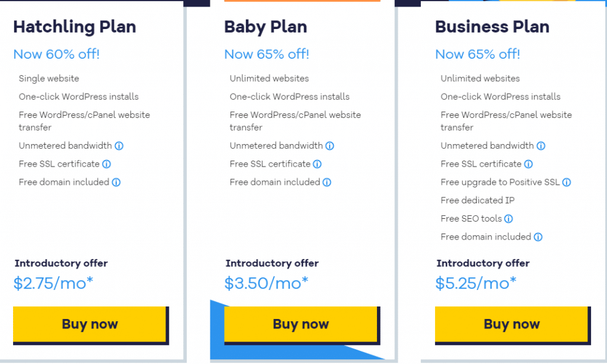Click the Hatchling Plan heading
Screen dimensions: 607x364
75,27
